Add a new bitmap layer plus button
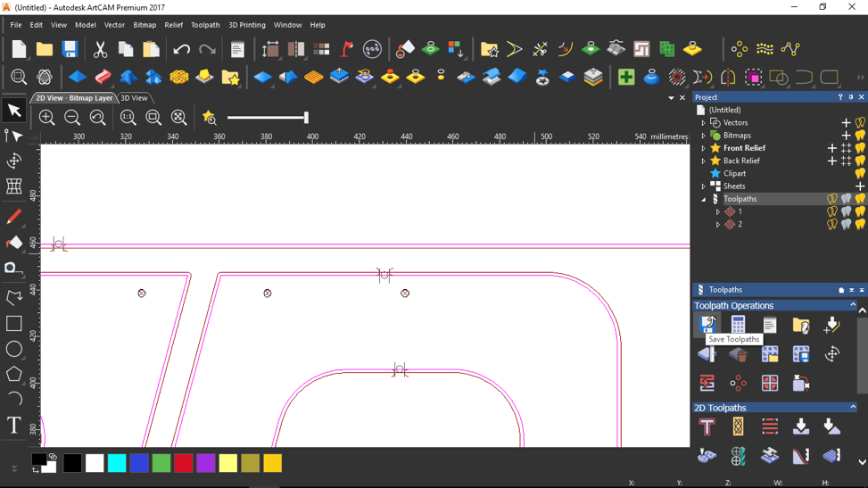The width and height of the screenshot is (868, 488). click(x=846, y=135)
